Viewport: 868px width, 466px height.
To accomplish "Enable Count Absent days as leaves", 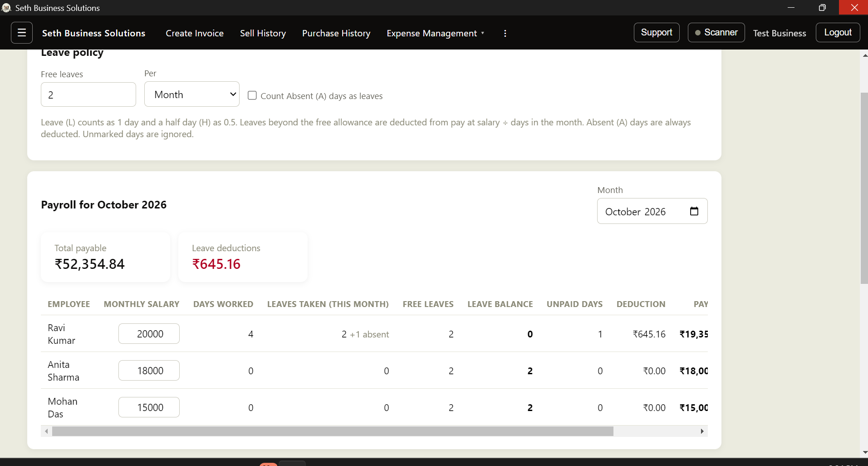I will (x=252, y=95).
